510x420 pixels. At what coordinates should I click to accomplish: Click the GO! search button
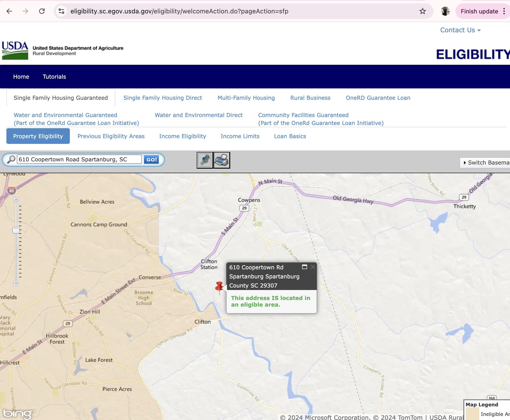151,160
